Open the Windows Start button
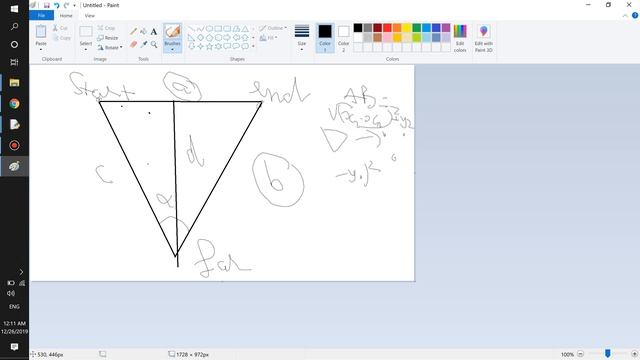This screenshot has height=360, width=640. tap(14, 9)
